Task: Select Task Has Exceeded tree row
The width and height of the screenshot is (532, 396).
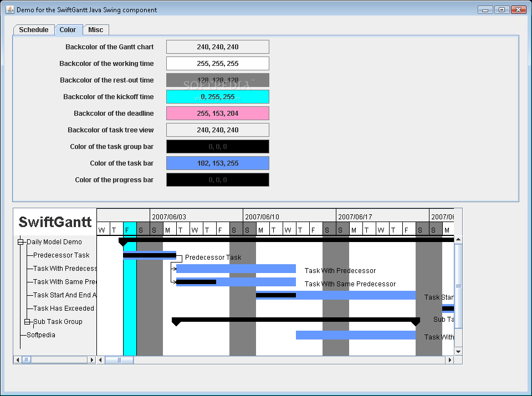Action: click(64, 308)
